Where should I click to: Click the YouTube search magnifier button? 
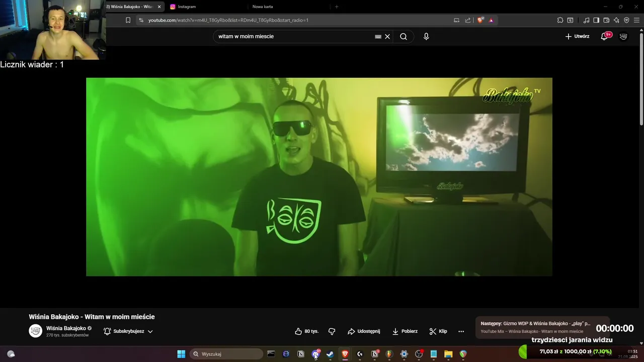[x=404, y=36]
